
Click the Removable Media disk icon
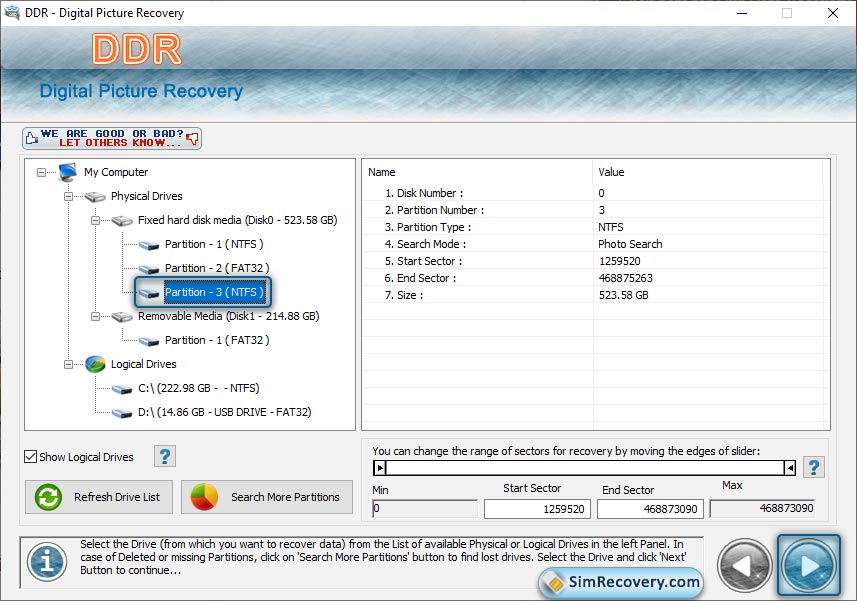[x=122, y=316]
